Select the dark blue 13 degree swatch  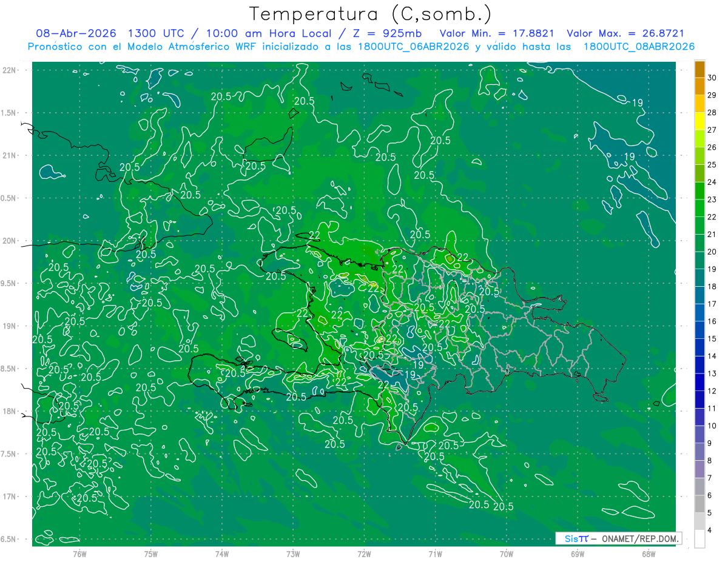pyautogui.click(x=699, y=366)
